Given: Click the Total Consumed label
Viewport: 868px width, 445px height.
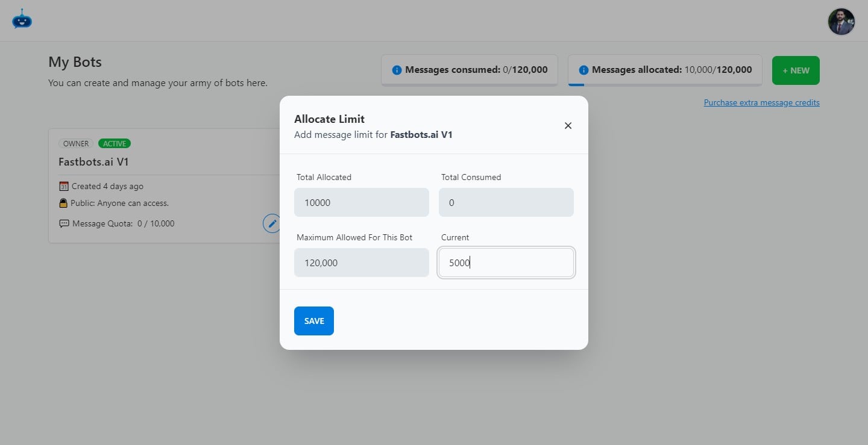Looking at the screenshot, I should pyautogui.click(x=471, y=177).
